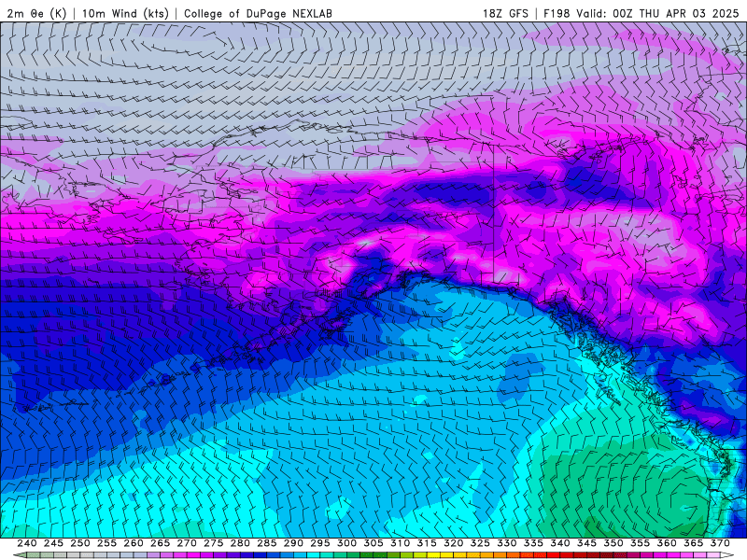Click the 250 value on the color scale

(x=80, y=543)
